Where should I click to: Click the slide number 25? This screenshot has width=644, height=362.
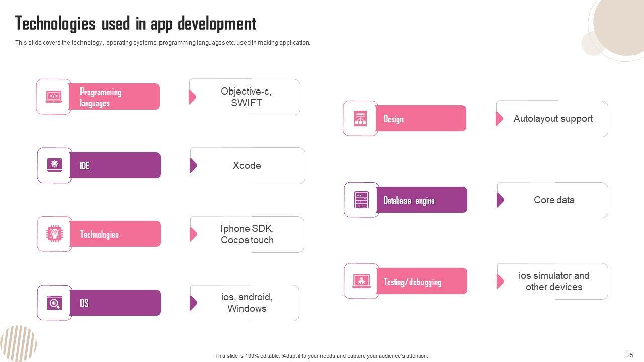pos(630,355)
